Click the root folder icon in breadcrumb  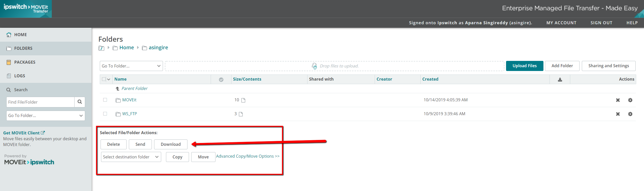point(101,48)
